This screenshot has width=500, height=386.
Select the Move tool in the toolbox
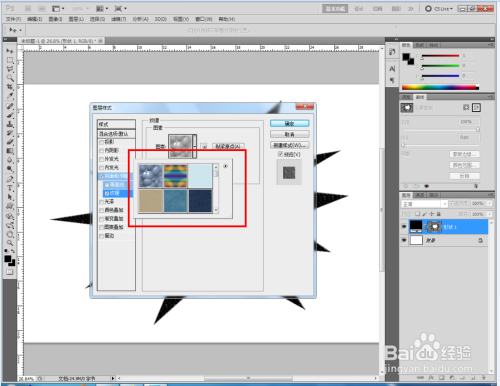click(x=10, y=51)
